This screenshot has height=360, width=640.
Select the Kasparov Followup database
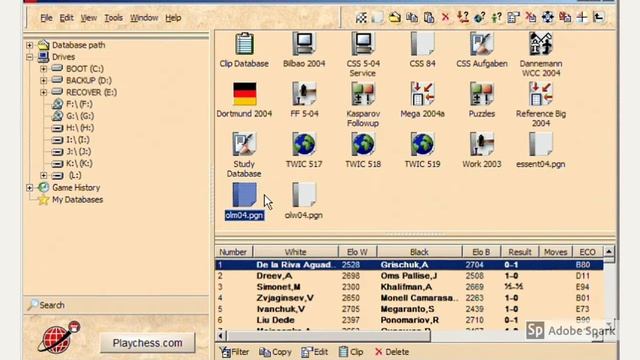(x=363, y=94)
